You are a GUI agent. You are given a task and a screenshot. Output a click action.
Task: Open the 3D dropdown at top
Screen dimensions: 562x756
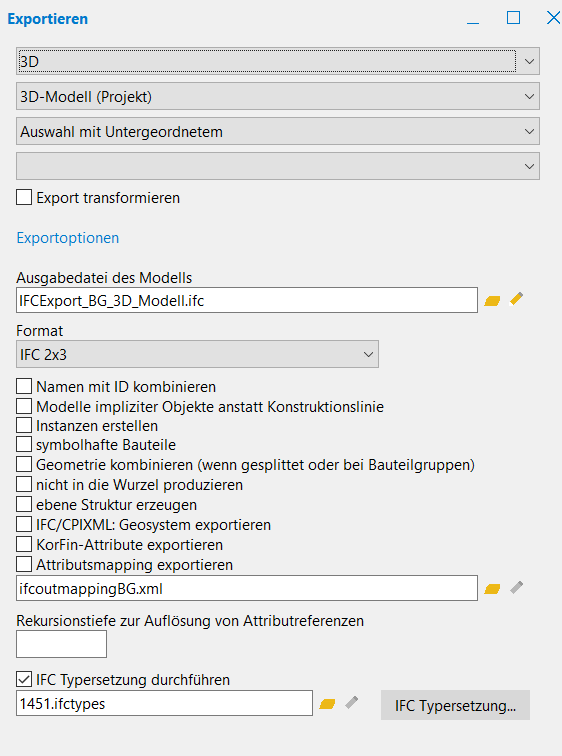point(278,61)
